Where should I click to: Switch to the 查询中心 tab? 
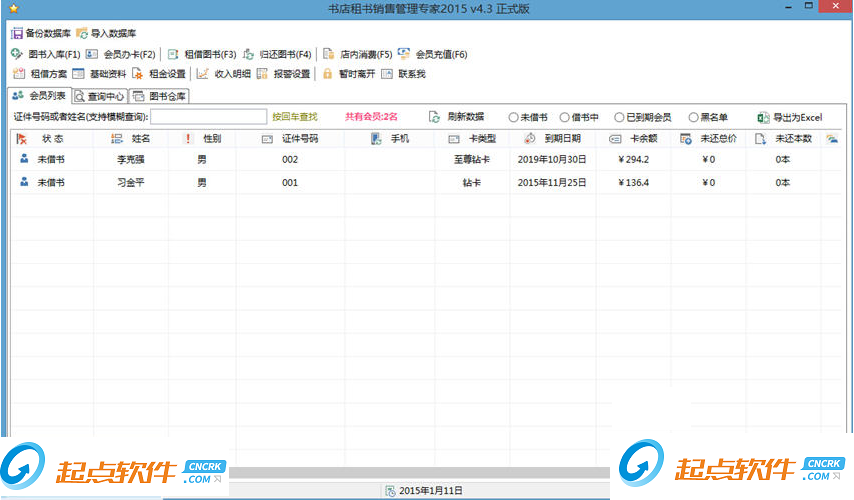tap(100, 96)
